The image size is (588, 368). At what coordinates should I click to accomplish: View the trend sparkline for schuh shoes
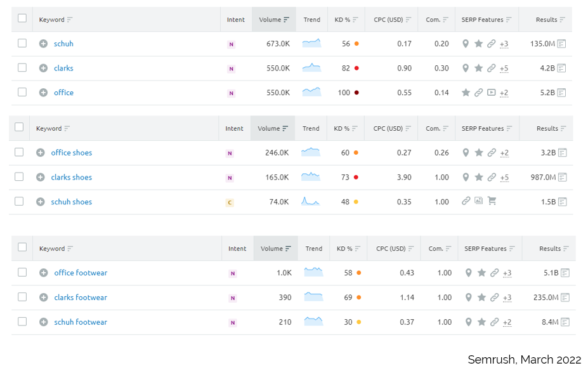[311, 201]
